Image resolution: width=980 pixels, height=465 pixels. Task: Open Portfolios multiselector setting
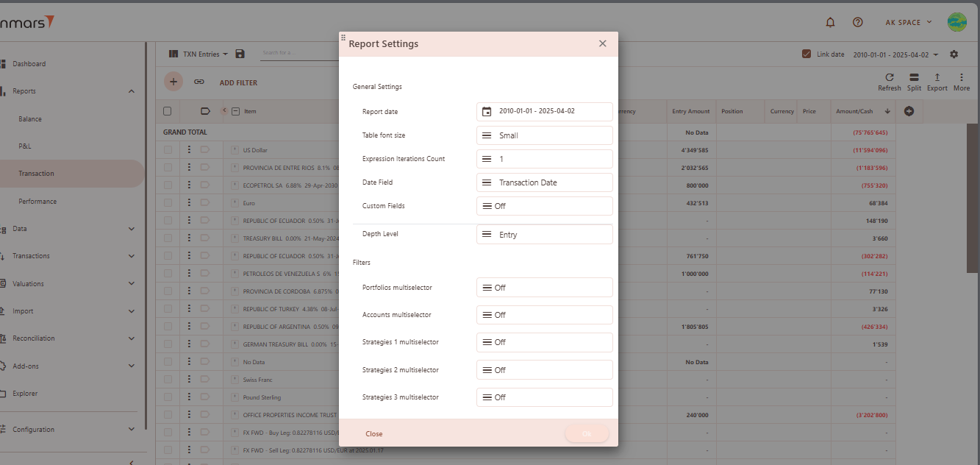pos(545,288)
